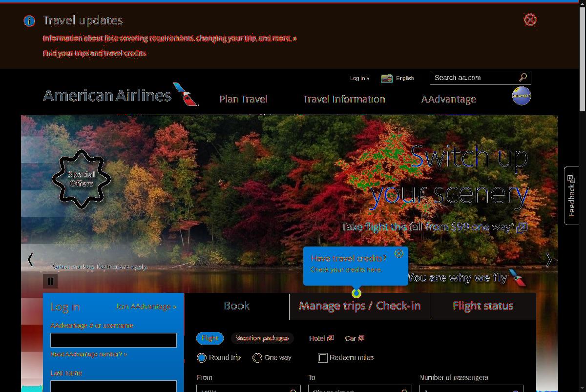Open the Plan Travel menu
Image resolution: width=586 pixels, height=392 pixels.
[x=243, y=99]
